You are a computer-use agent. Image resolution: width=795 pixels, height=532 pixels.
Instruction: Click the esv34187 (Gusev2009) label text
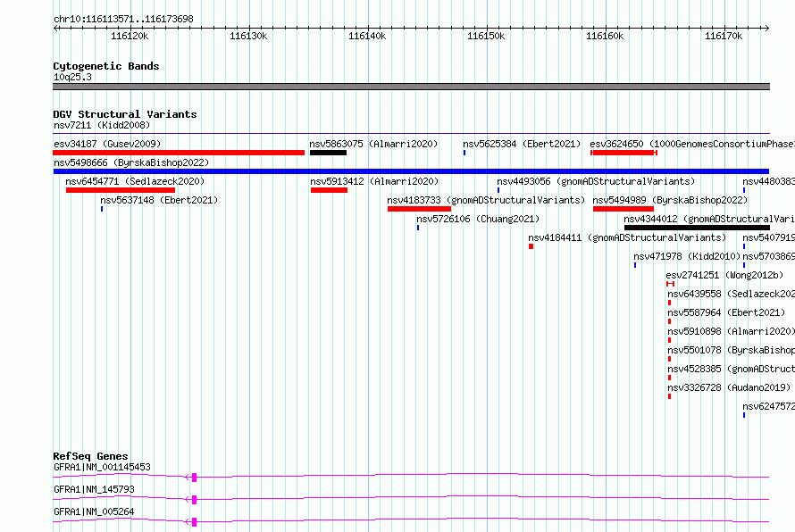click(107, 144)
